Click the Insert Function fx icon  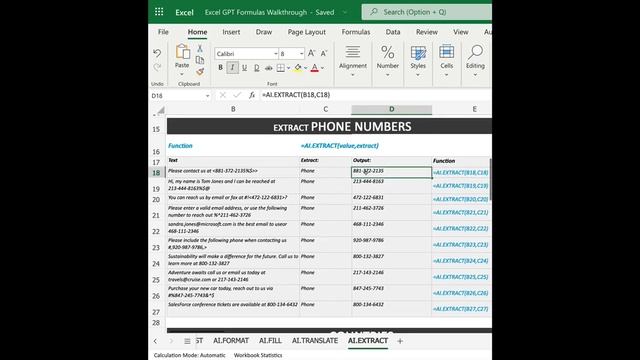click(252, 95)
